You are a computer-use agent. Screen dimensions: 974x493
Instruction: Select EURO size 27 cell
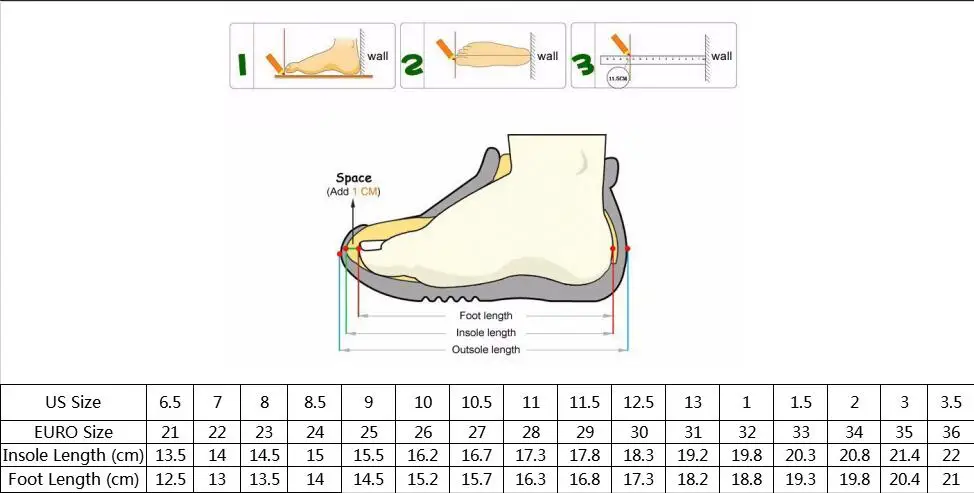[x=477, y=432]
